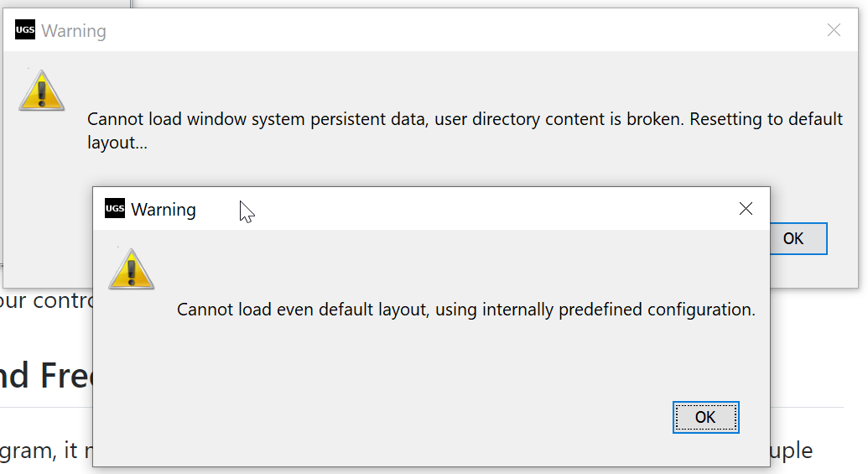The width and height of the screenshot is (868, 474).
Task: Click the UGS icon of the background Warning dialog
Action: coord(25,31)
